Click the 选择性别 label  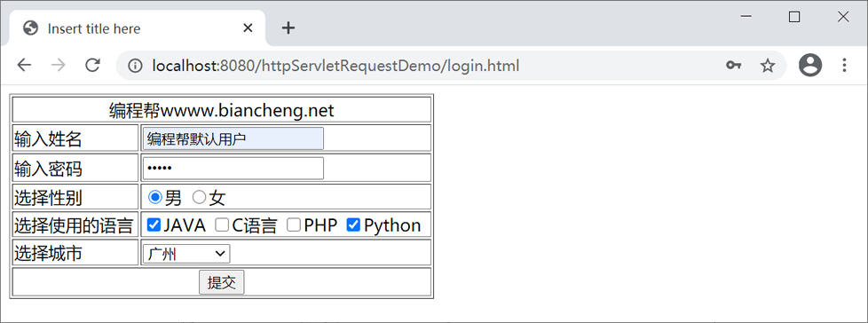pos(48,197)
